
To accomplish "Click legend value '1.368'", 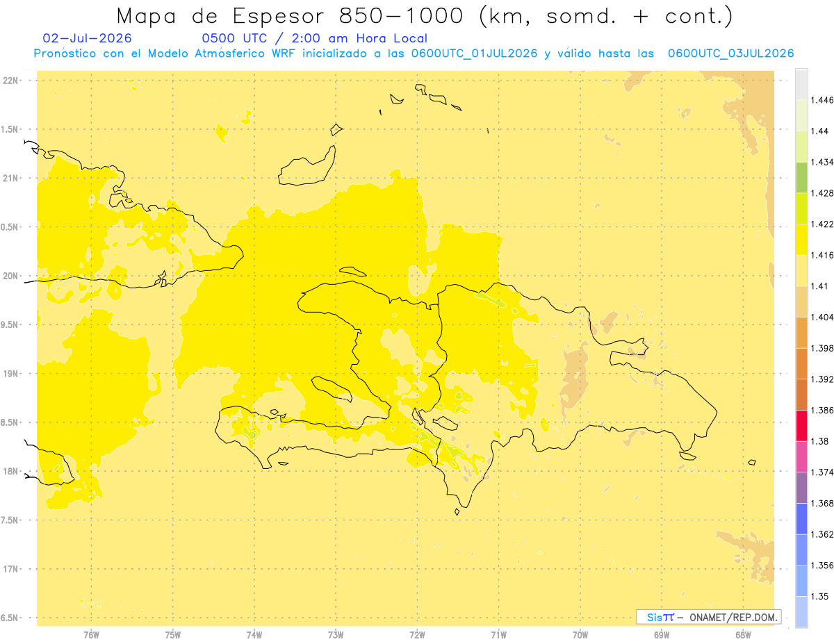I will pos(822,503).
